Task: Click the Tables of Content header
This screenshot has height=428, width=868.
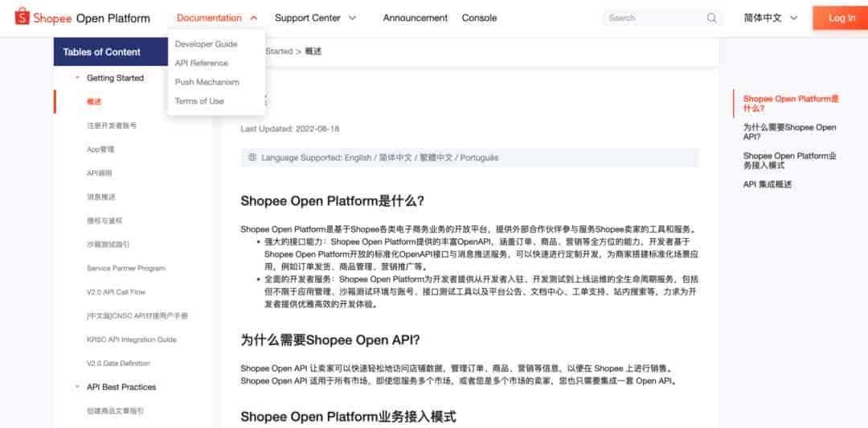Action: [x=111, y=52]
